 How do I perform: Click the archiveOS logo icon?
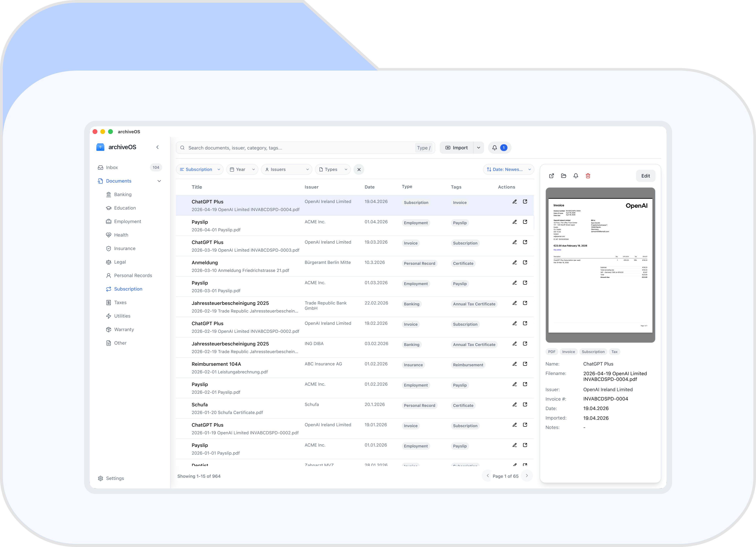[100, 147]
